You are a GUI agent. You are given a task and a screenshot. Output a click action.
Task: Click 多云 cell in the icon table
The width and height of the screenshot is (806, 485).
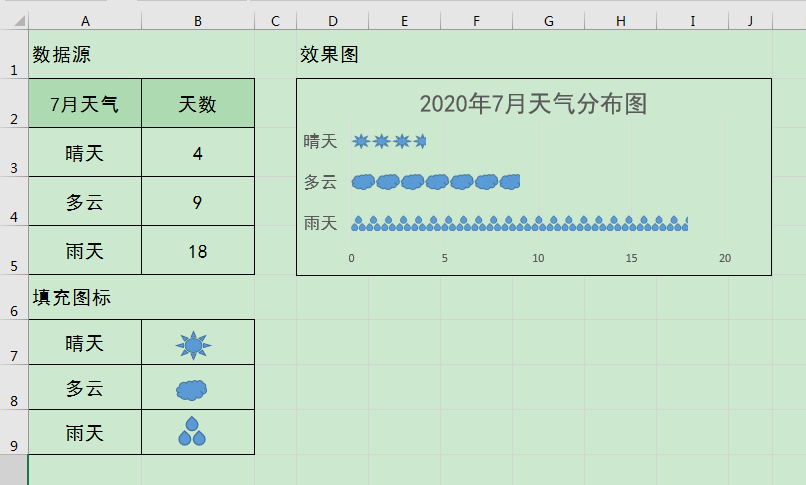point(85,387)
